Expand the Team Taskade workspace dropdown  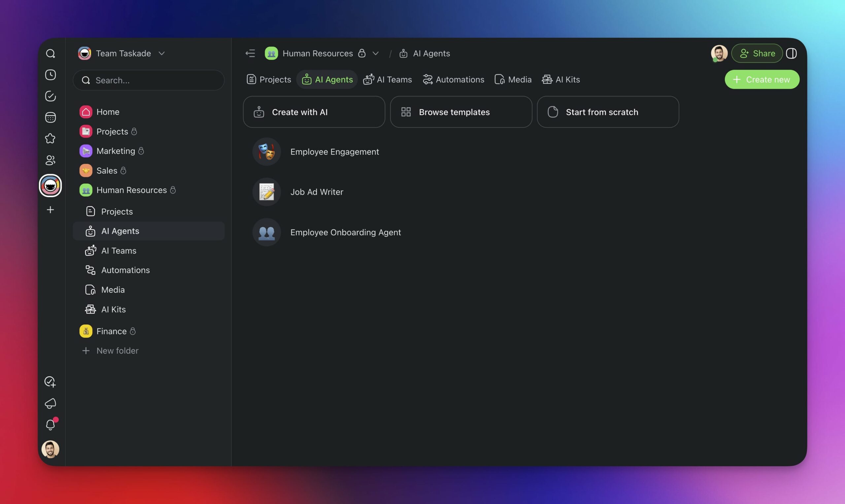[162, 53]
